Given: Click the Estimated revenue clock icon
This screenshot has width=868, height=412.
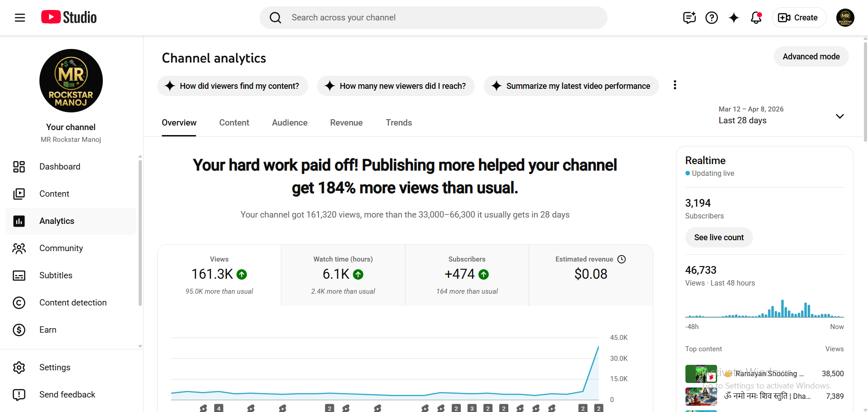Looking at the screenshot, I should (x=622, y=259).
